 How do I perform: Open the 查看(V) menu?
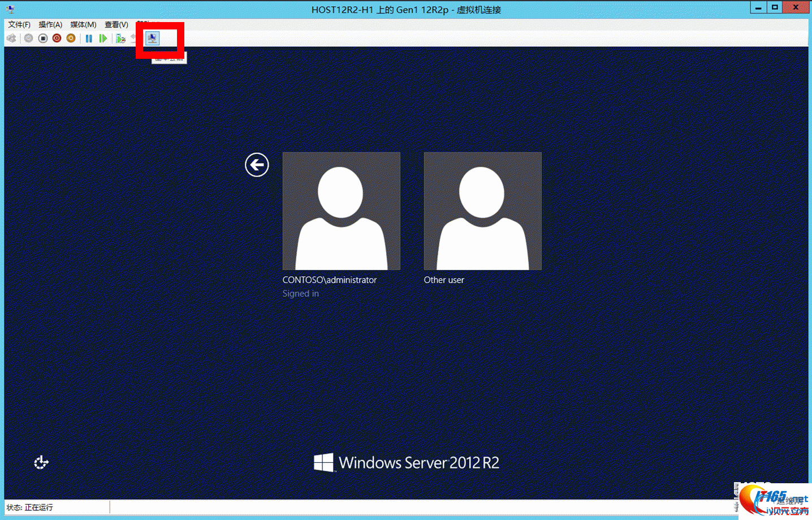[116, 24]
